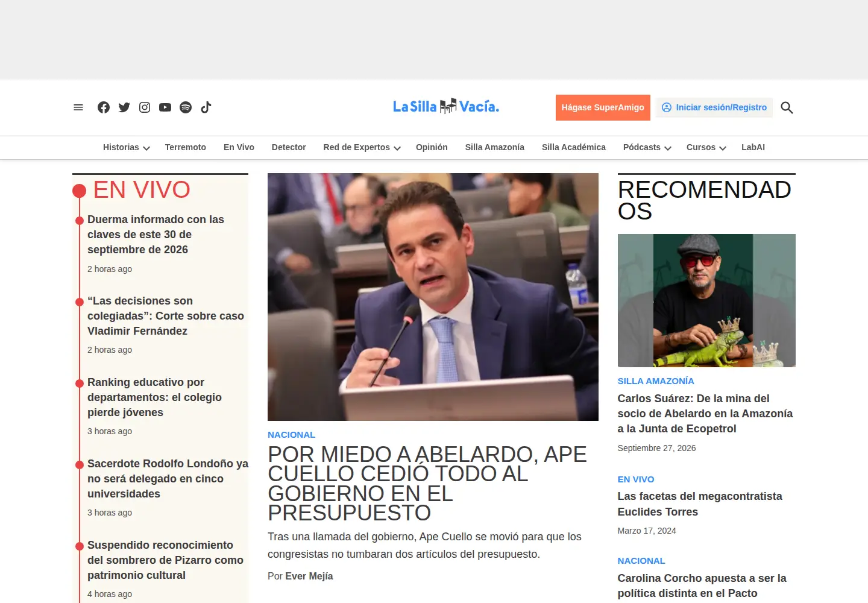This screenshot has width=868, height=603.
Task: Open the YouTube social icon
Action: 165,107
